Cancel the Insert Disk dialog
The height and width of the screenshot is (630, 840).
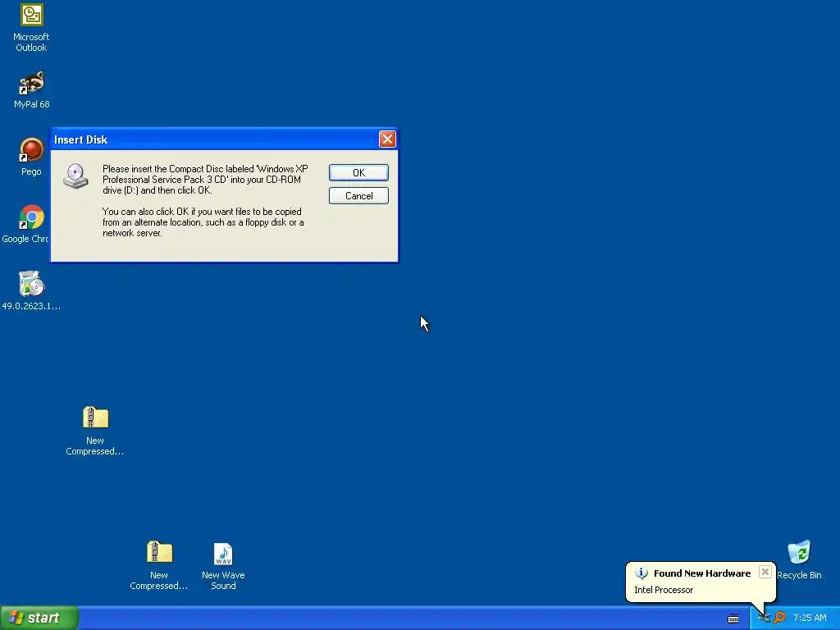click(358, 195)
